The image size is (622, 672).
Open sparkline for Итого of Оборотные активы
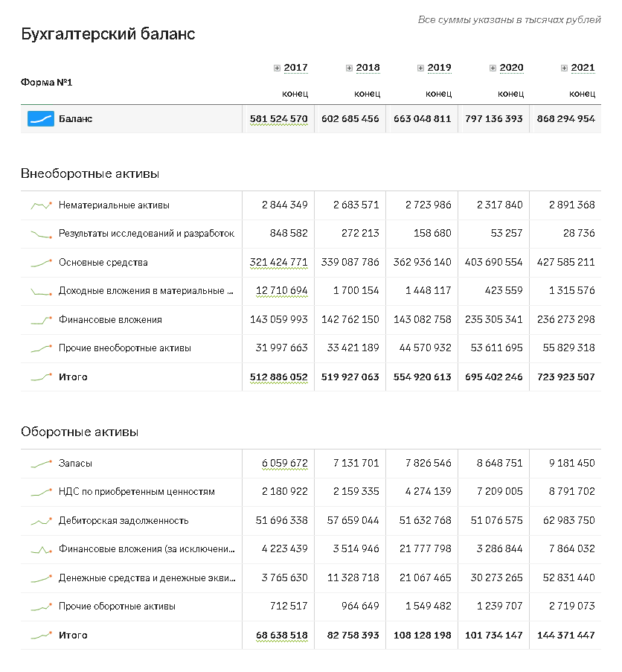[41, 635]
